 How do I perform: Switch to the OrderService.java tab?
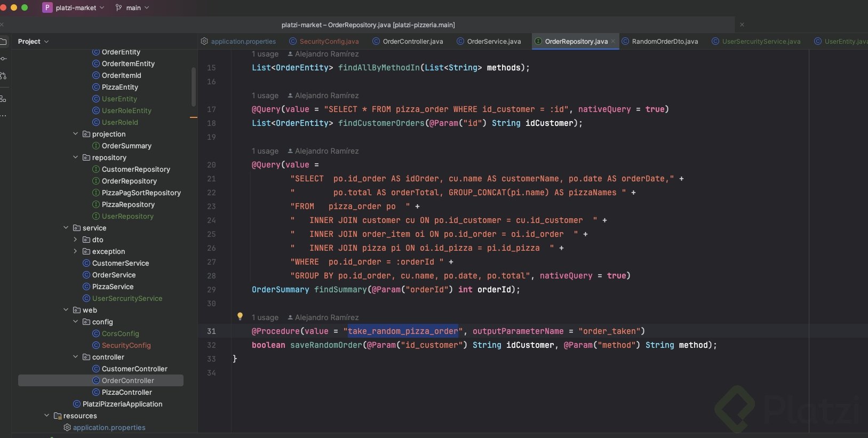click(x=493, y=42)
